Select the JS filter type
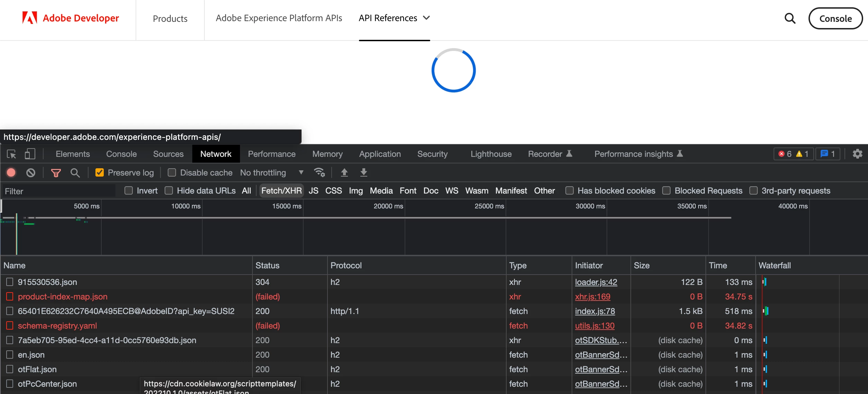This screenshot has width=868, height=394. [313, 191]
